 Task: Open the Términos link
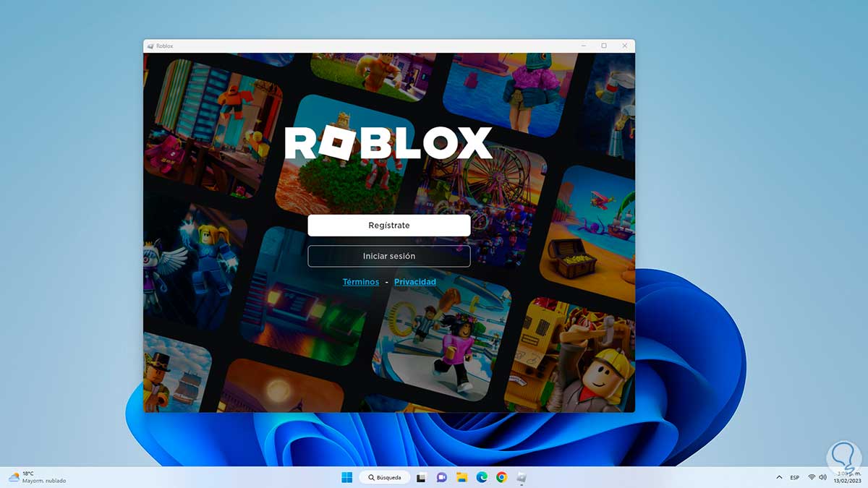click(361, 282)
